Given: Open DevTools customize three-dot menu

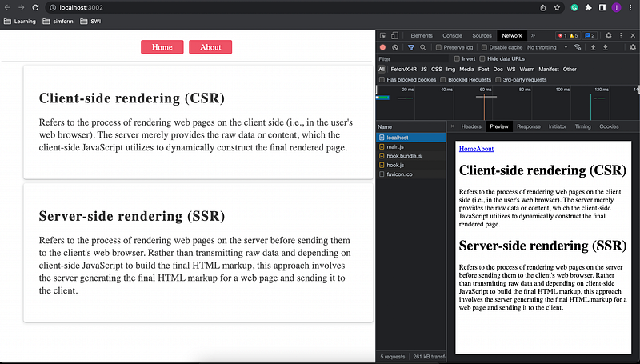Looking at the screenshot, I should pyautogui.click(x=621, y=35).
